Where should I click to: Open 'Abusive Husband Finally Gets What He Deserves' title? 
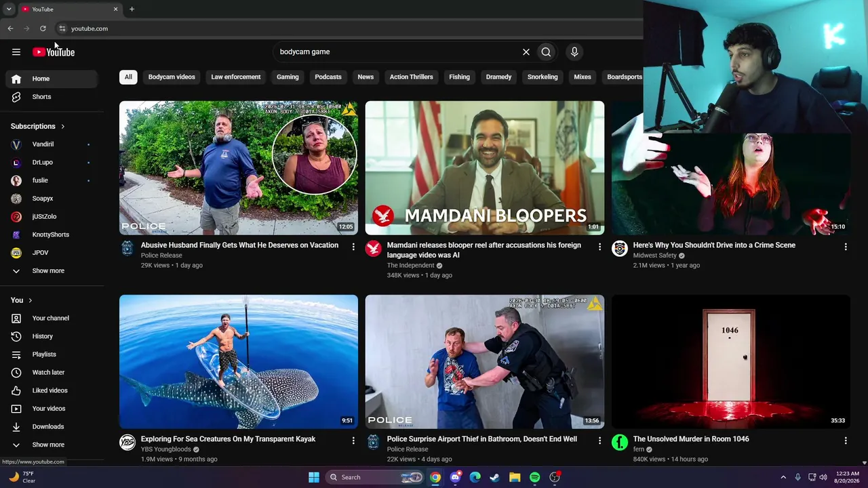pyautogui.click(x=239, y=245)
